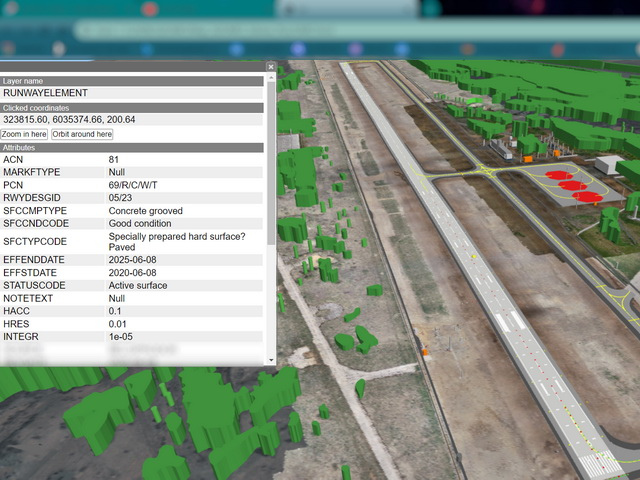The image size is (640, 480).
Task: Click the scroll-up arrow of the attribute list
Action: pos(270,79)
